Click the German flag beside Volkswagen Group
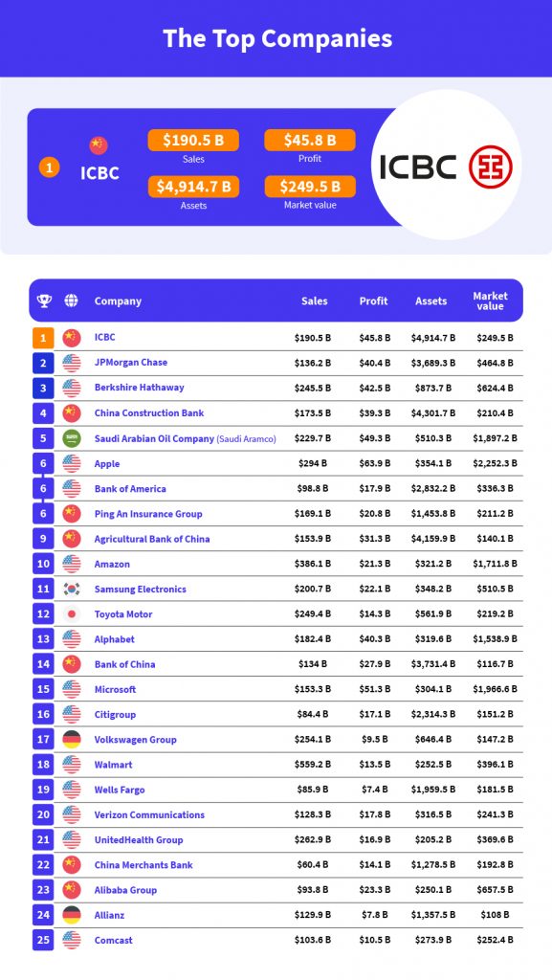Screen dimensions: 552x980 pos(72,740)
